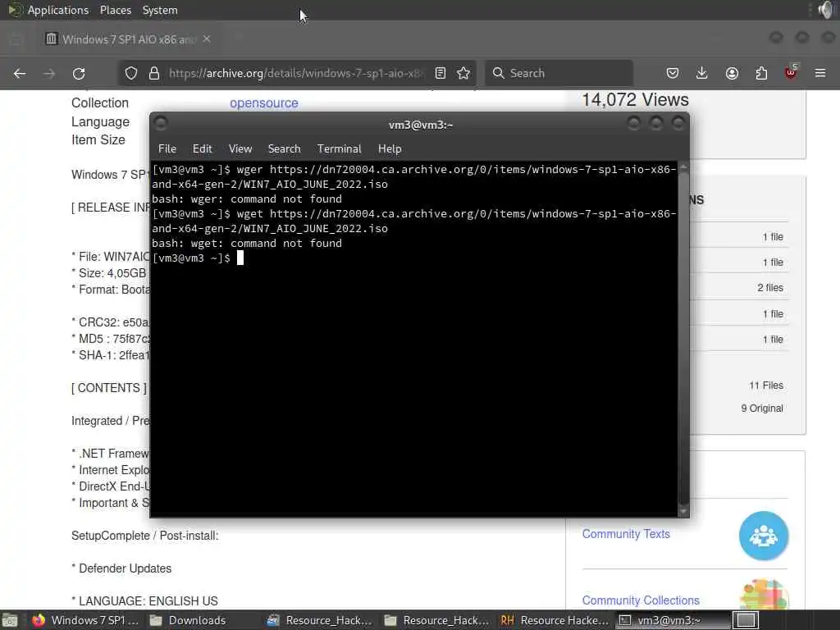840x630 pixels.
Task: Click the volume speaker icon in panel
Action: (825, 10)
